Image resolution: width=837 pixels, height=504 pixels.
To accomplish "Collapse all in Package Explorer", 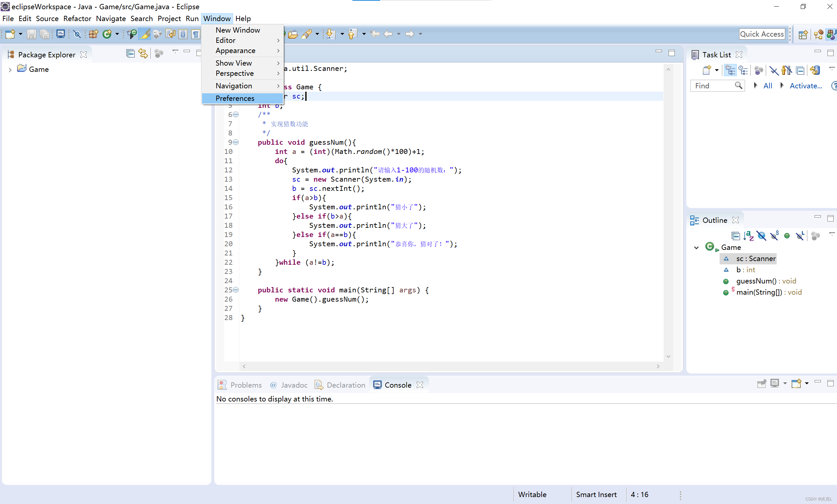I will 131,54.
